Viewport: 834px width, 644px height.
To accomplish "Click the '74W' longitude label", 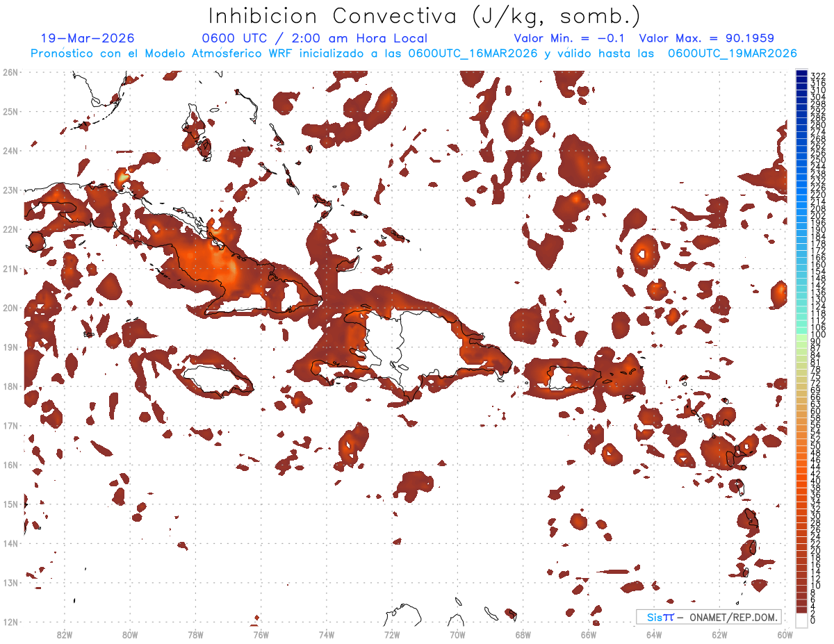I will click(x=326, y=634).
